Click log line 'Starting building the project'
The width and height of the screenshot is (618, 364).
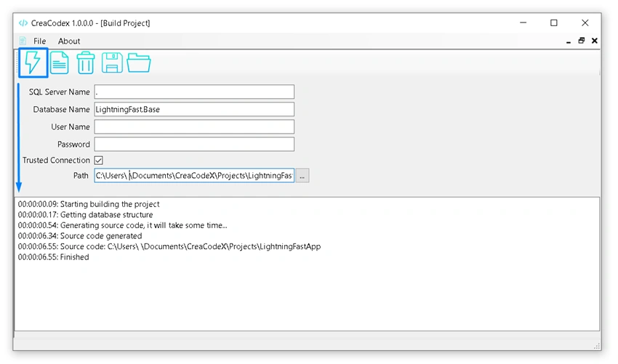click(x=89, y=204)
